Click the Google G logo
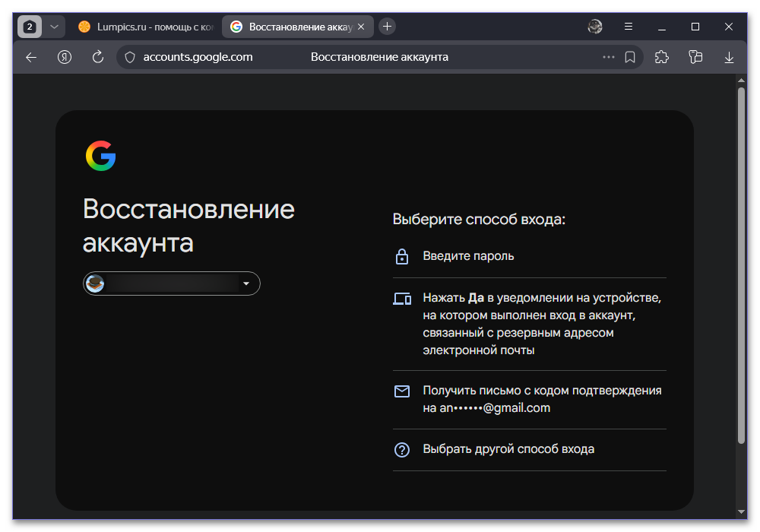 point(101,156)
